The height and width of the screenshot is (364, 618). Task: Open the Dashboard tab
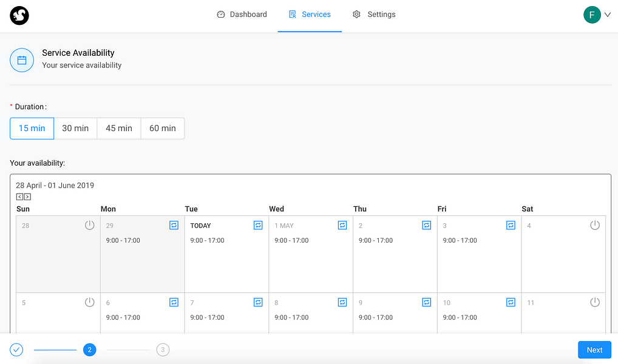coord(242,15)
